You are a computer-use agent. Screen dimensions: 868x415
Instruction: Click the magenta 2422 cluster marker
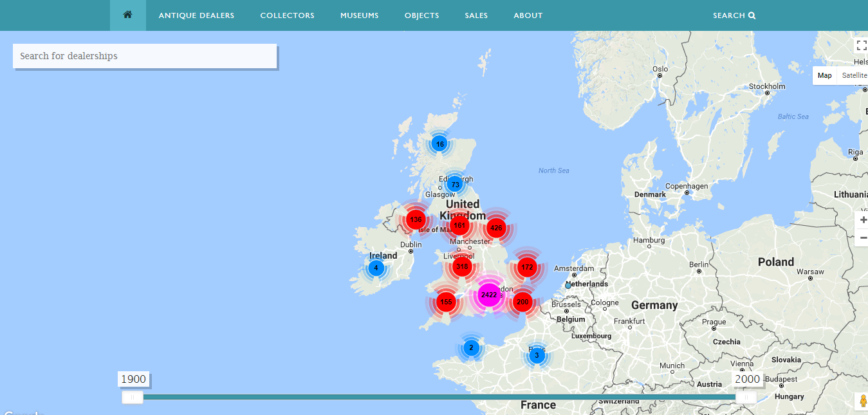489,295
